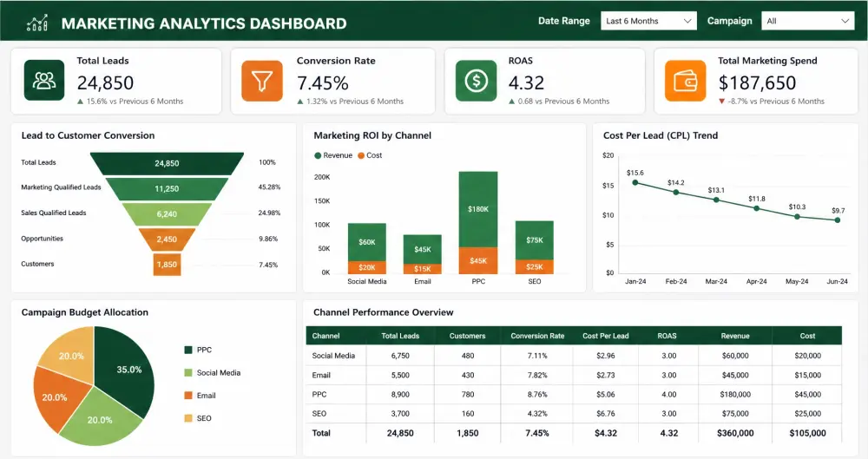Click the Social Media row label in table
Image resolution: width=868 pixels, height=459 pixels.
(333, 356)
